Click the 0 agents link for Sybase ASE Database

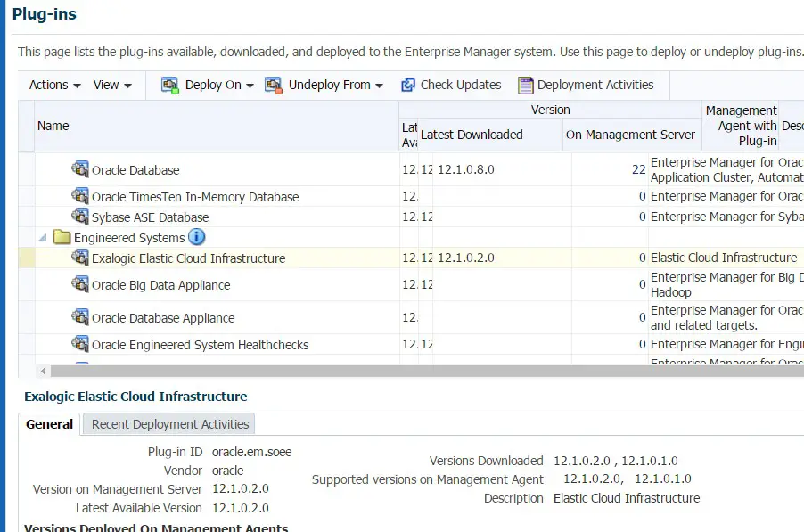click(643, 217)
